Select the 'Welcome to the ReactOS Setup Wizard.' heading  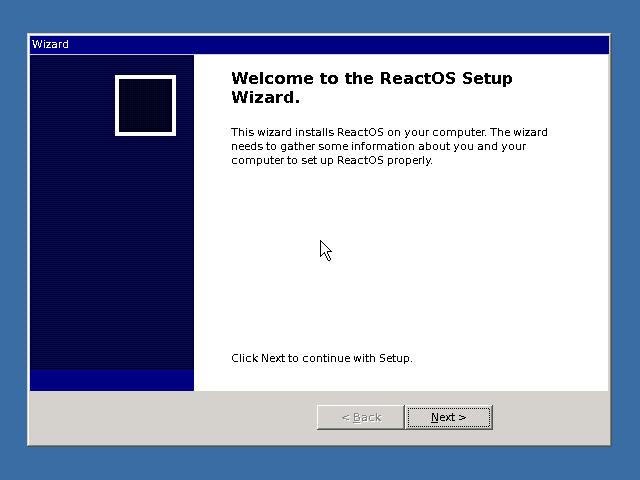pos(371,87)
